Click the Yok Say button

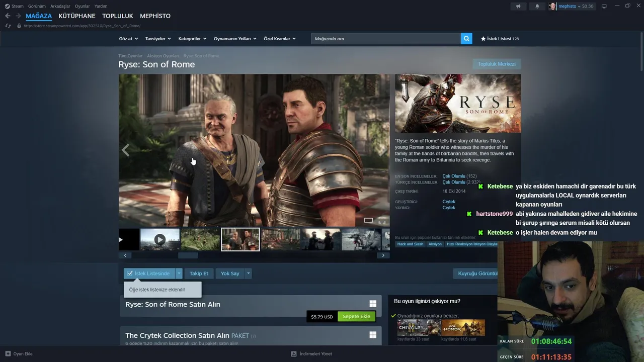pos(230,274)
